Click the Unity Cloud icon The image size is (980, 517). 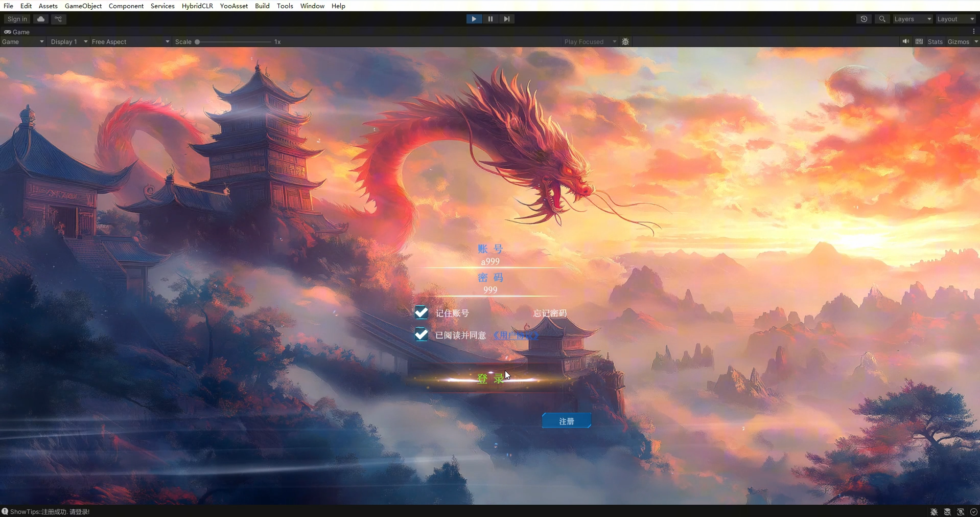point(41,19)
